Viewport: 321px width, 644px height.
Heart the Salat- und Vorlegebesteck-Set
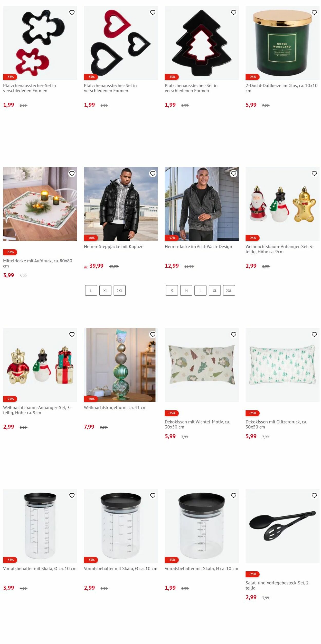click(314, 495)
